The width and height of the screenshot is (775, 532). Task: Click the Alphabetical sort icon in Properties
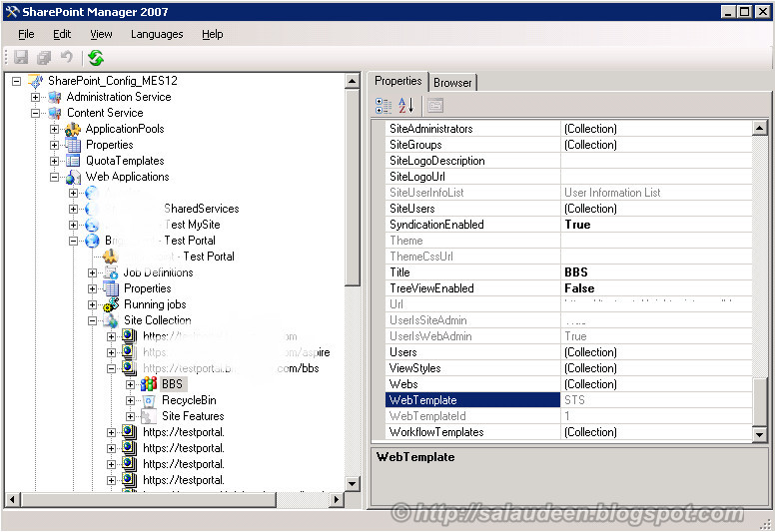[405, 106]
